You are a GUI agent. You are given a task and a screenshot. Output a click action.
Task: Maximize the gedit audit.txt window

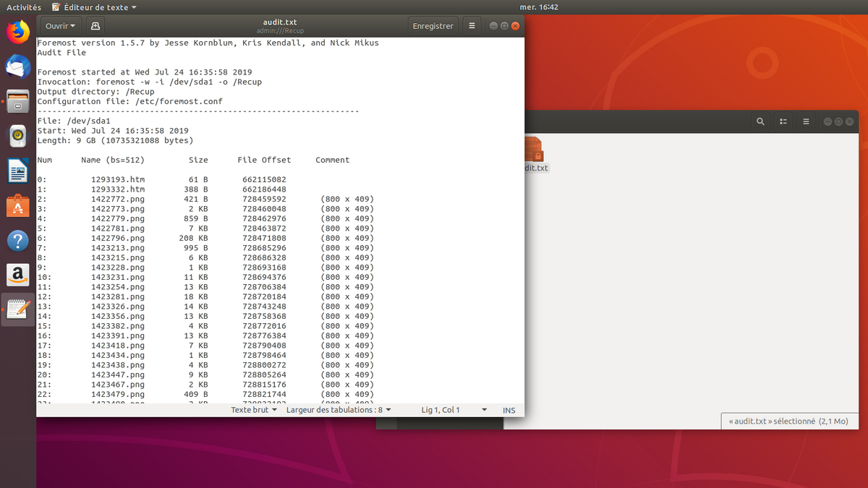point(505,26)
